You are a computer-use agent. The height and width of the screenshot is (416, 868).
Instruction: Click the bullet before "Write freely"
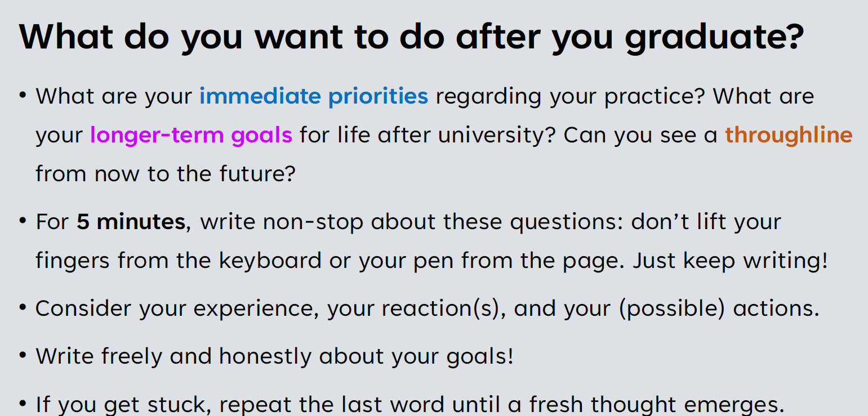23,355
